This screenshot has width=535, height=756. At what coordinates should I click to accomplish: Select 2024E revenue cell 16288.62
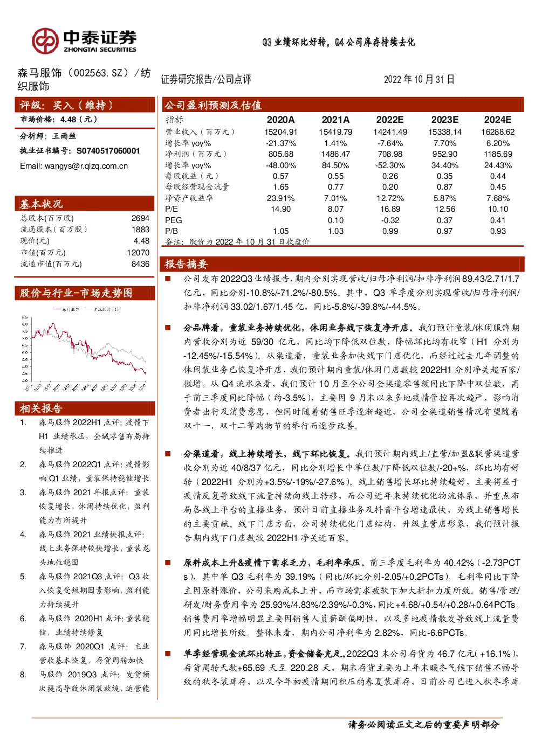498,132
